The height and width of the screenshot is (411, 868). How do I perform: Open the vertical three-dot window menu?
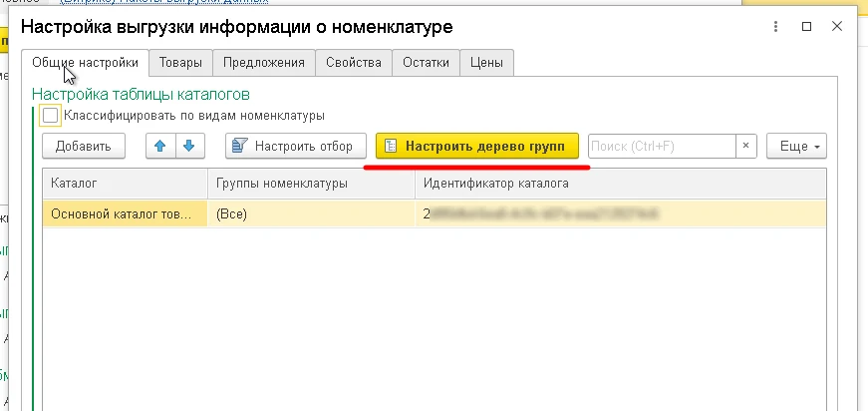click(x=776, y=27)
